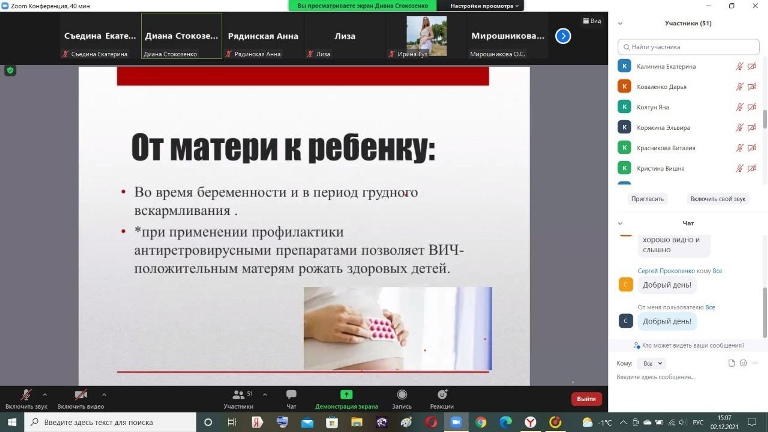Collapse the Чат panel chevron
This screenshot has width=768, height=432.
point(620,223)
